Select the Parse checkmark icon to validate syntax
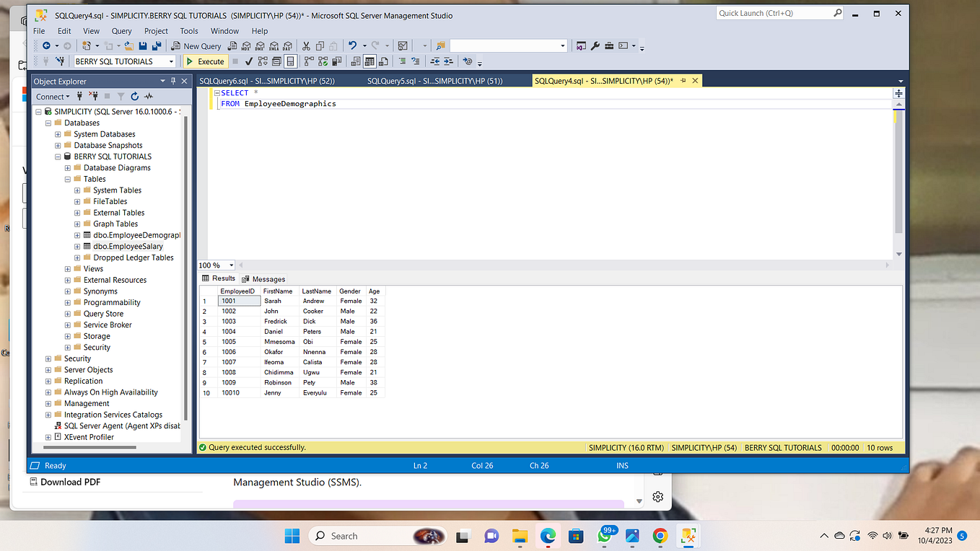Screen dimensions: 980x551 click(248, 61)
